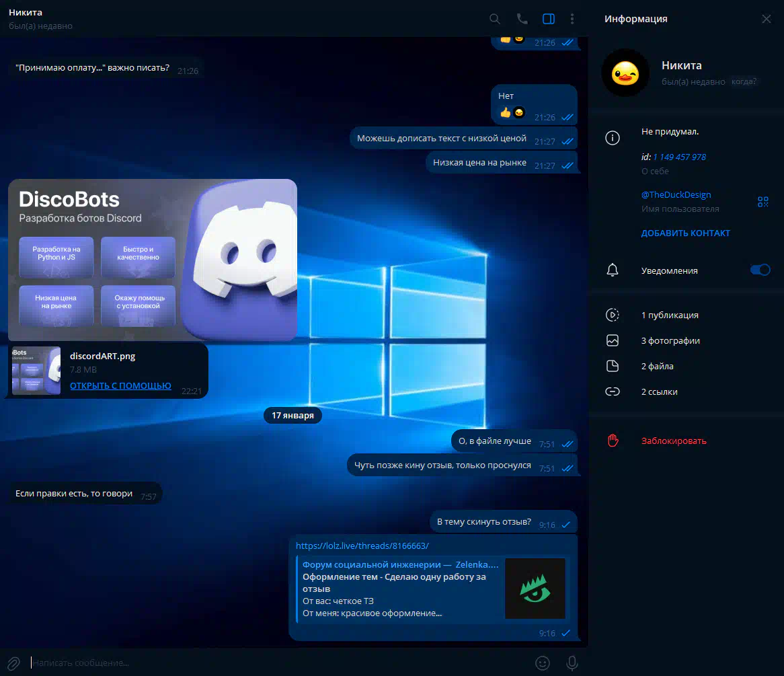The height and width of the screenshot is (676, 784).
Task: Click the link icon beside ссылки
Action: (613, 391)
